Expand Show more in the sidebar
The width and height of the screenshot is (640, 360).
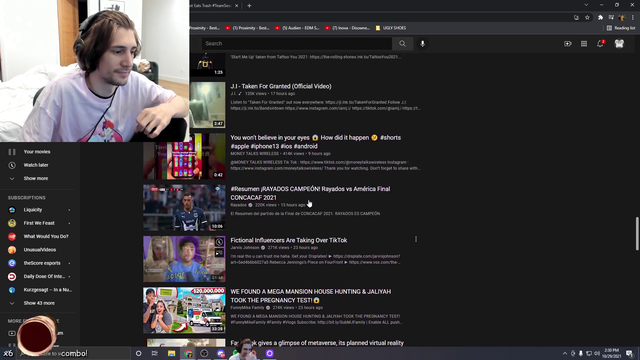pyautogui.click(x=37, y=179)
